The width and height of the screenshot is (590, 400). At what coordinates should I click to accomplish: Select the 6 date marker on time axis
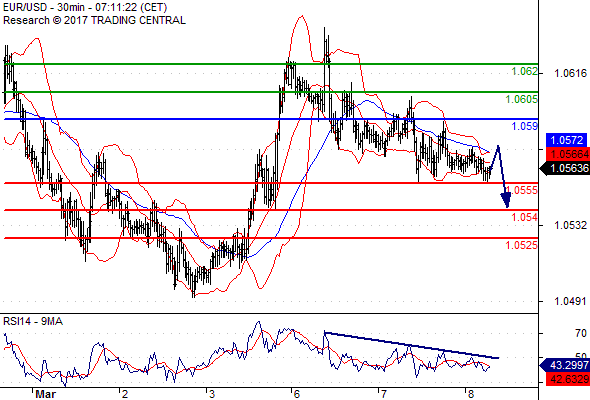(297, 394)
